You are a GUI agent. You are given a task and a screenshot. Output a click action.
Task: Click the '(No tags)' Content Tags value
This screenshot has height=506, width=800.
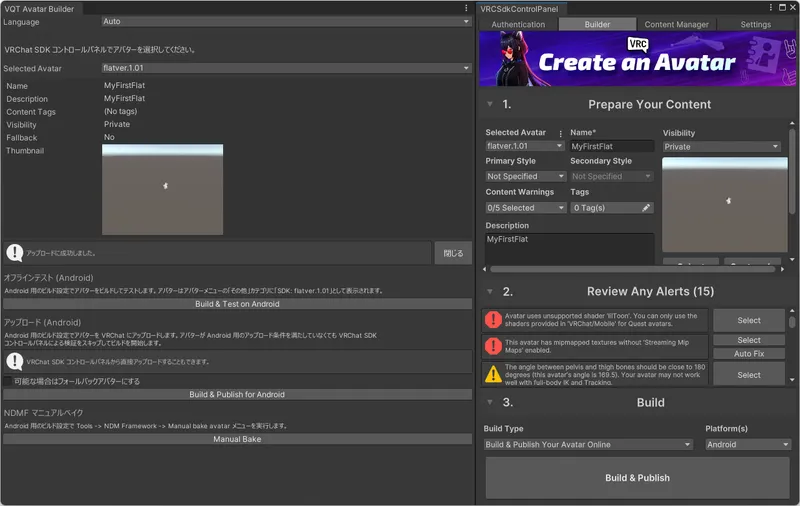pyautogui.click(x=120, y=111)
